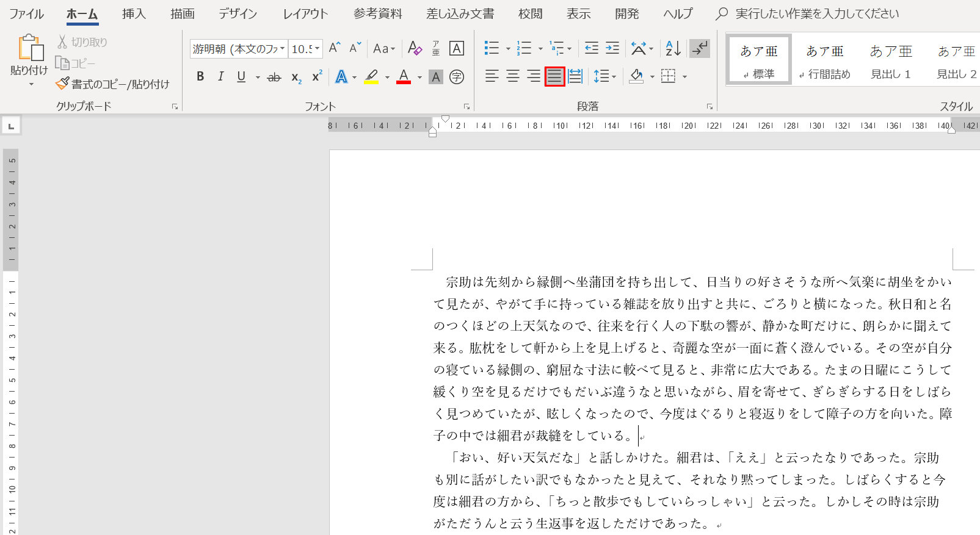The width and height of the screenshot is (980, 535).
Task: Apply the 行間詰め style
Action: [825, 59]
